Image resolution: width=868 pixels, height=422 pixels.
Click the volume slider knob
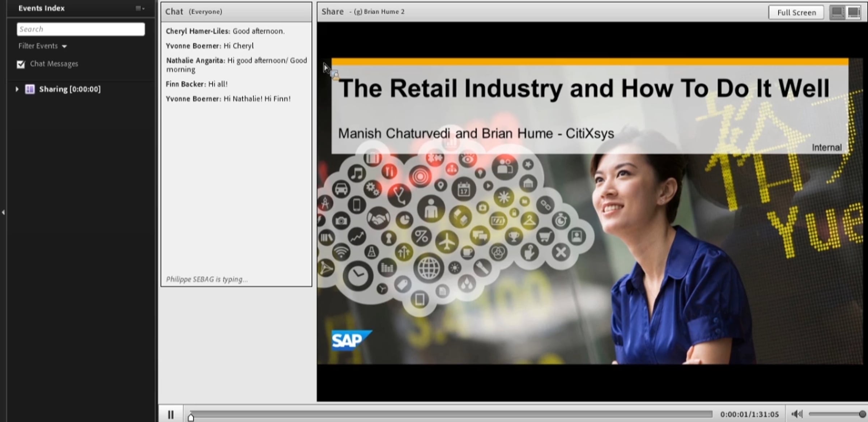(862, 414)
